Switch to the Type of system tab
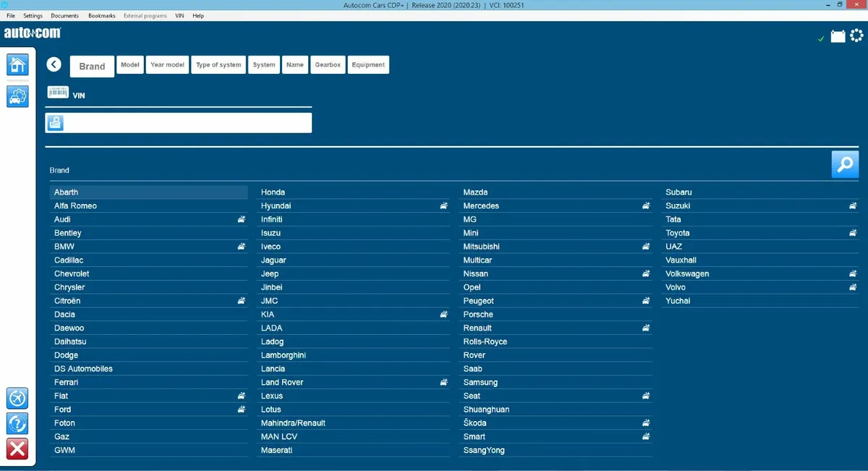Viewport: 868px width, 471px height. pos(218,64)
